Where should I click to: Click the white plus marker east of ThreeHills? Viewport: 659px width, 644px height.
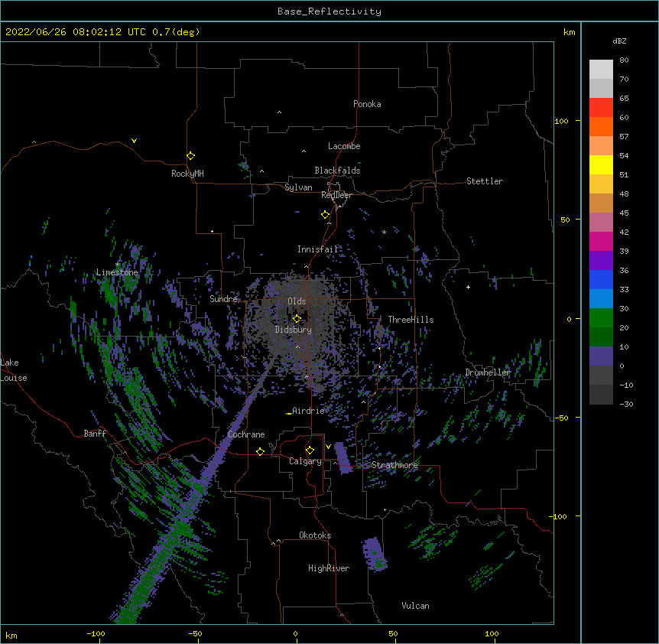tap(468, 287)
